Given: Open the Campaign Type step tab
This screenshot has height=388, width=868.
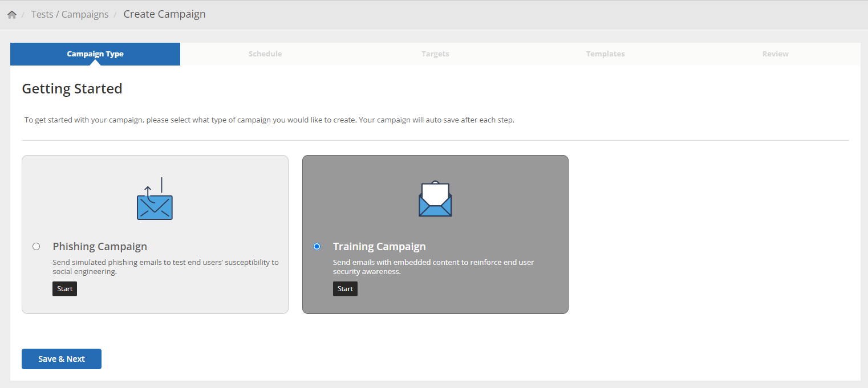Looking at the screenshot, I should pyautogui.click(x=95, y=54).
